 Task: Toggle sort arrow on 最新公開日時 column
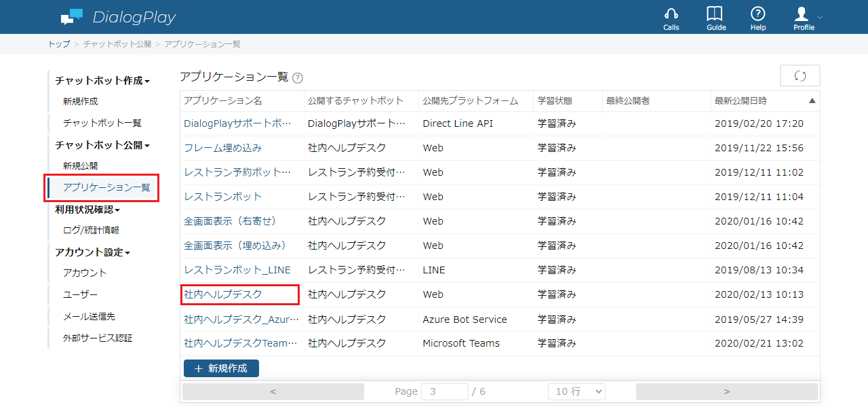812,101
